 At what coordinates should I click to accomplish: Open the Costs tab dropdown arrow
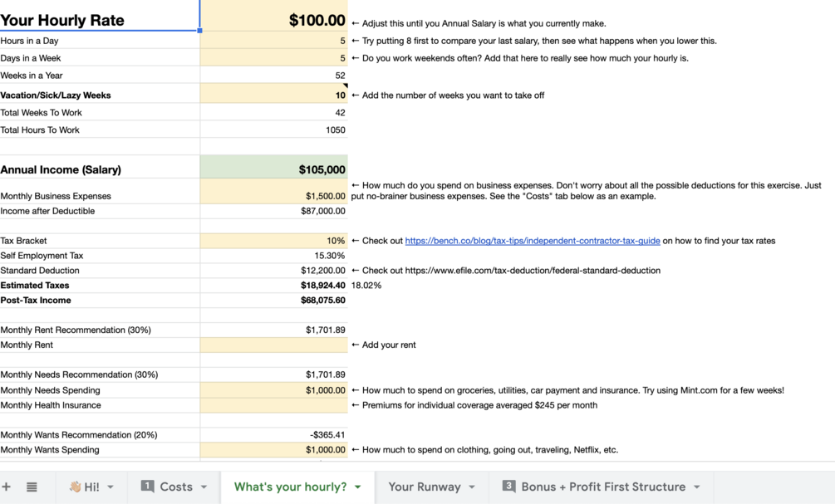coord(204,487)
